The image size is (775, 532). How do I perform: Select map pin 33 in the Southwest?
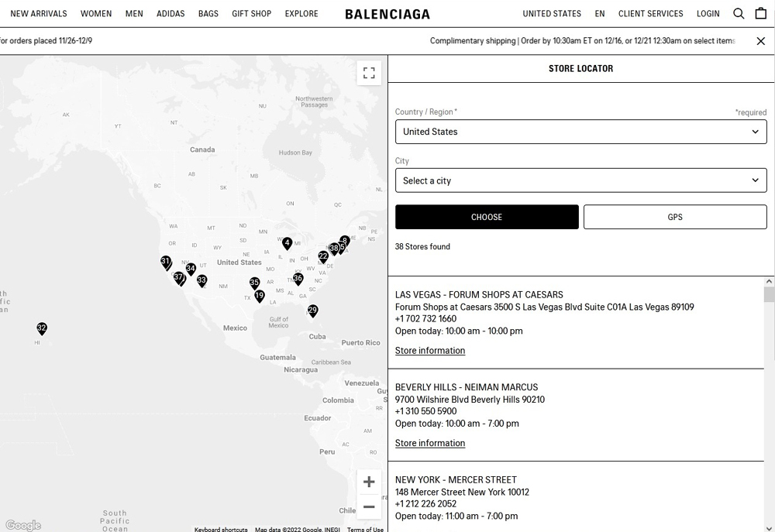click(201, 281)
